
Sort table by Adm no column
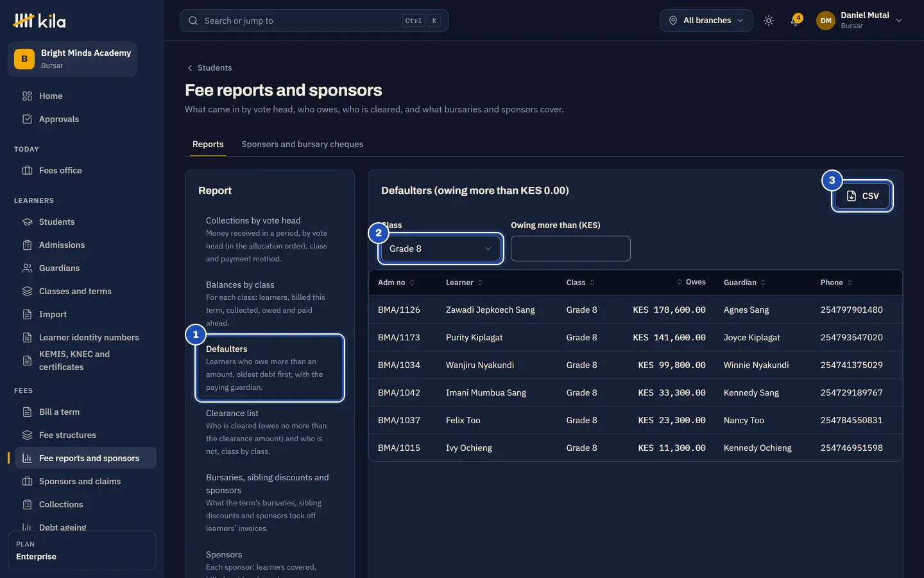(397, 283)
